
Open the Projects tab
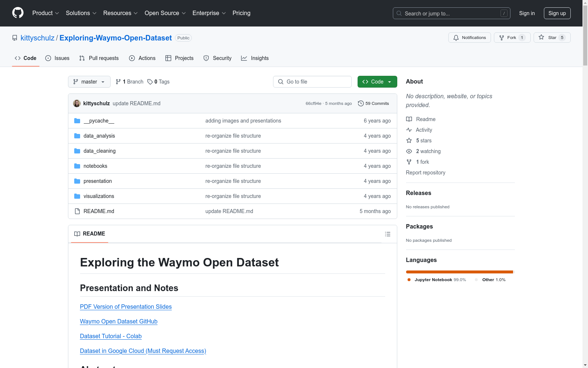click(179, 58)
